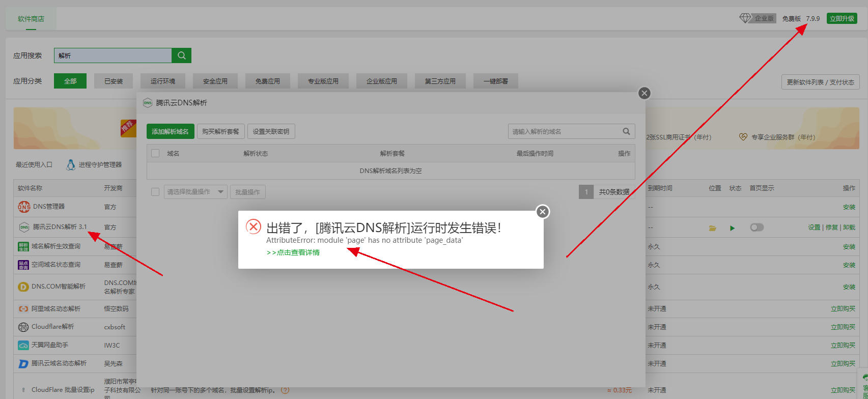Select the 专业版应用 category tab

click(x=323, y=81)
